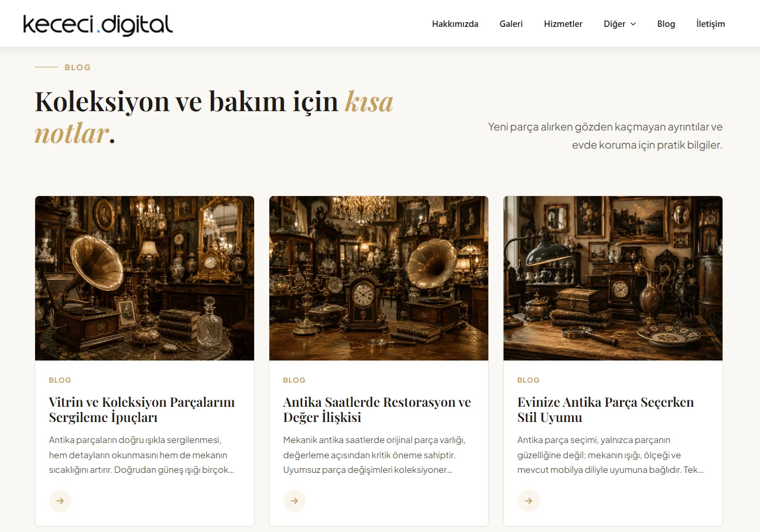Open the 'Vitrin ve Koleksiyon Parçalarını Sergileme İpuçları' title
760x532 pixels.
tap(142, 410)
